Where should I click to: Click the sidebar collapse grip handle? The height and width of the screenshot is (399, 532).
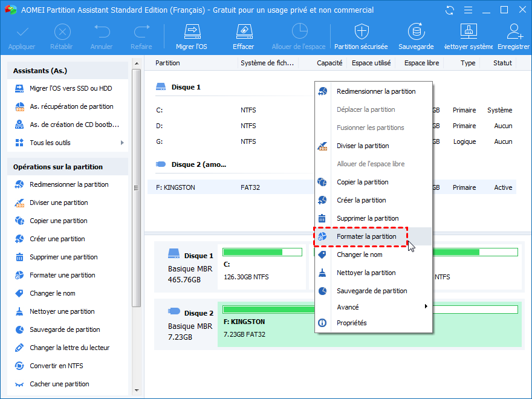click(137, 188)
